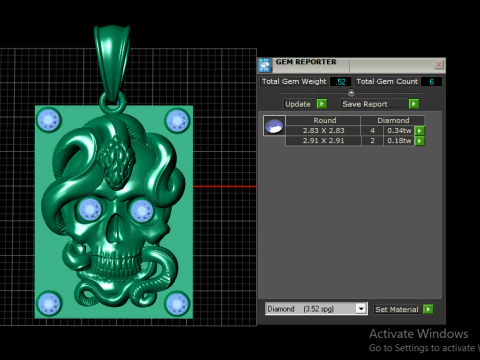Click the green arrow for the 0.34tw row
Screen dimensions: 480x360
point(419,131)
